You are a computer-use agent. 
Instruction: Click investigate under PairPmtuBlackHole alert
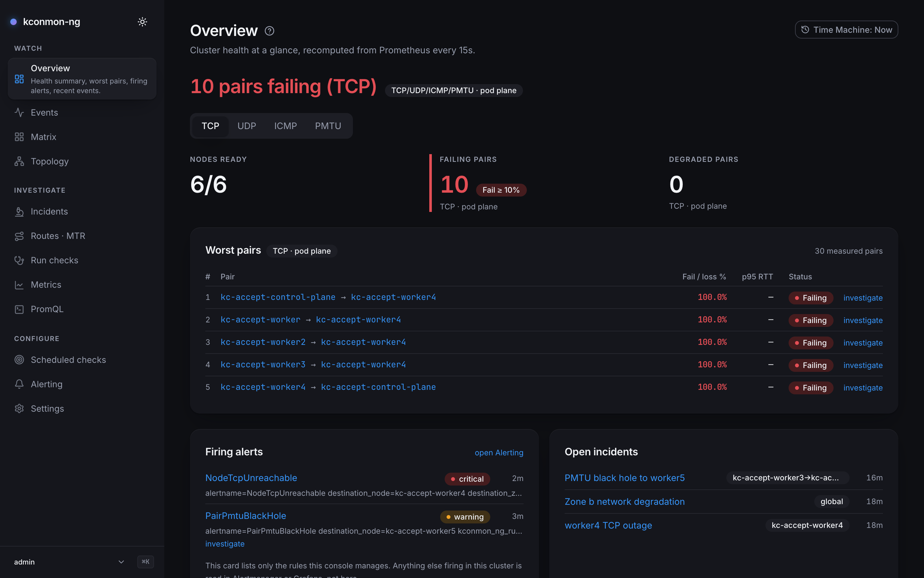click(x=225, y=544)
